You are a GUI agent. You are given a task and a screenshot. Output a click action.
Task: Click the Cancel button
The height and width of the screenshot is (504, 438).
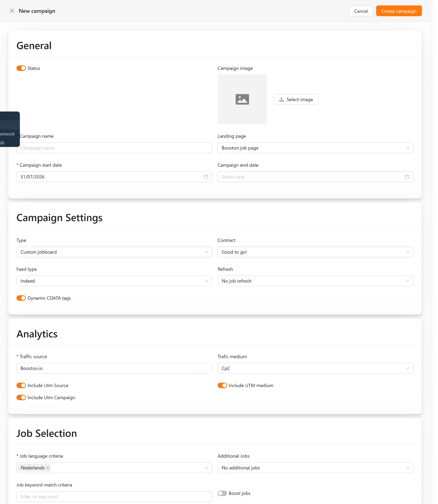coord(361,11)
